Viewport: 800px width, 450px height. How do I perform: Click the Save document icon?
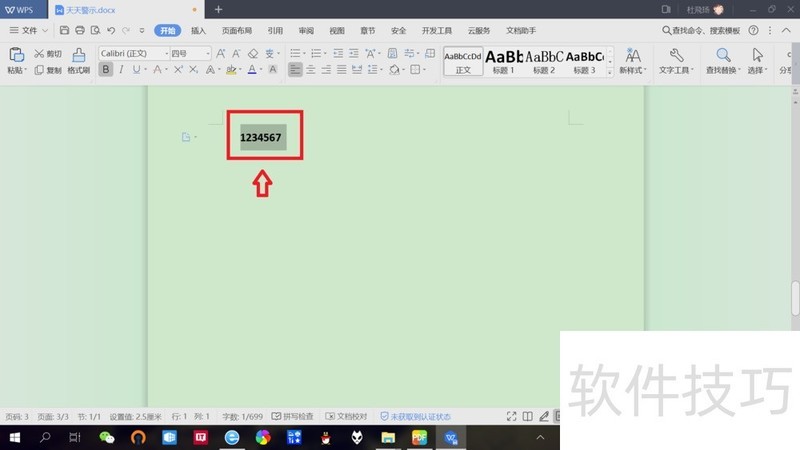pyautogui.click(x=64, y=31)
